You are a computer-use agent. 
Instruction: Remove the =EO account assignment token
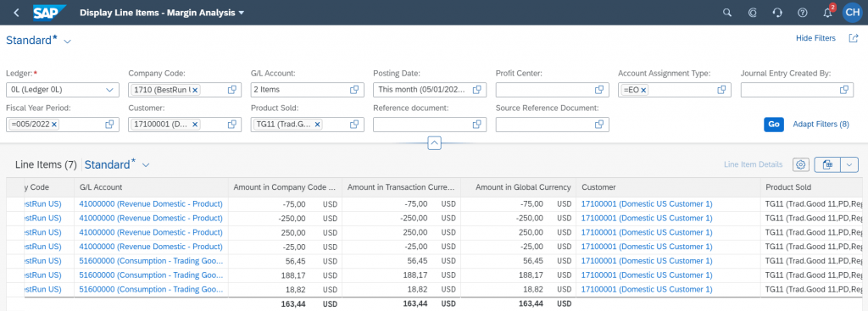pyautogui.click(x=644, y=90)
